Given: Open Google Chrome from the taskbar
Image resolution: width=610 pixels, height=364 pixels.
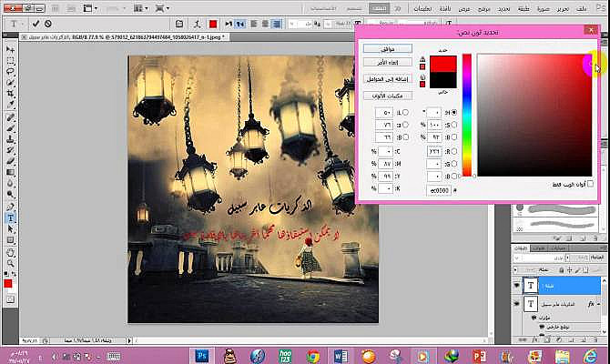Looking at the screenshot, I should point(313,356).
